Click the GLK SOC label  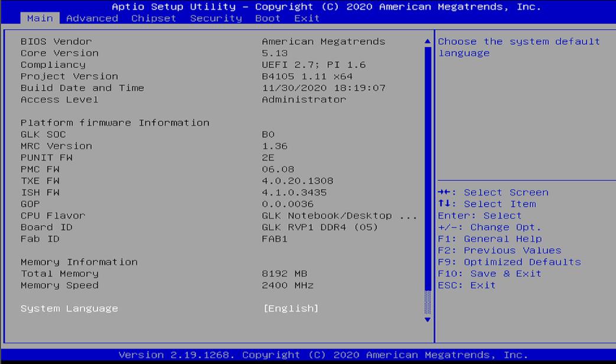point(43,134)
